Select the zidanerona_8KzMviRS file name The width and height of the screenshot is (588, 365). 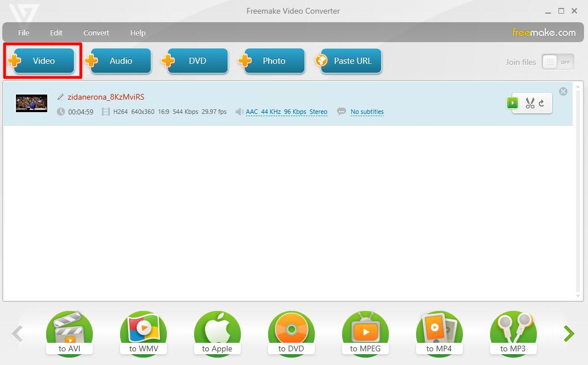(x=106, y=97)
